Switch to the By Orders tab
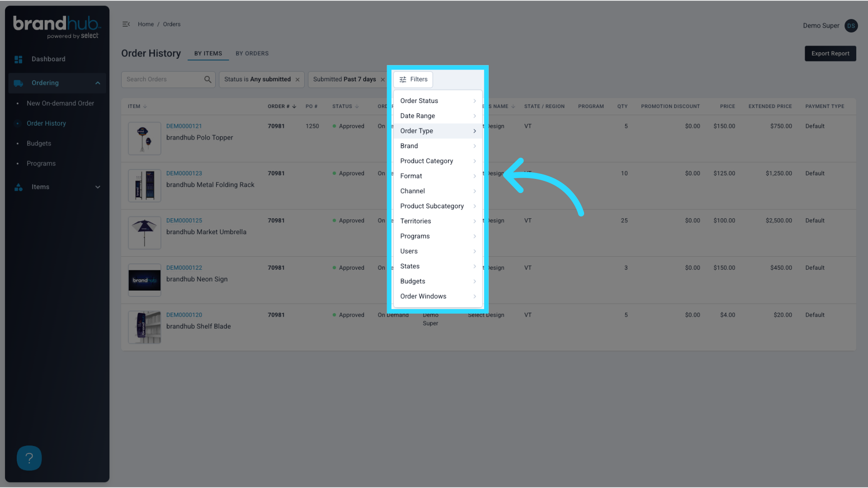 coord(252,53)
